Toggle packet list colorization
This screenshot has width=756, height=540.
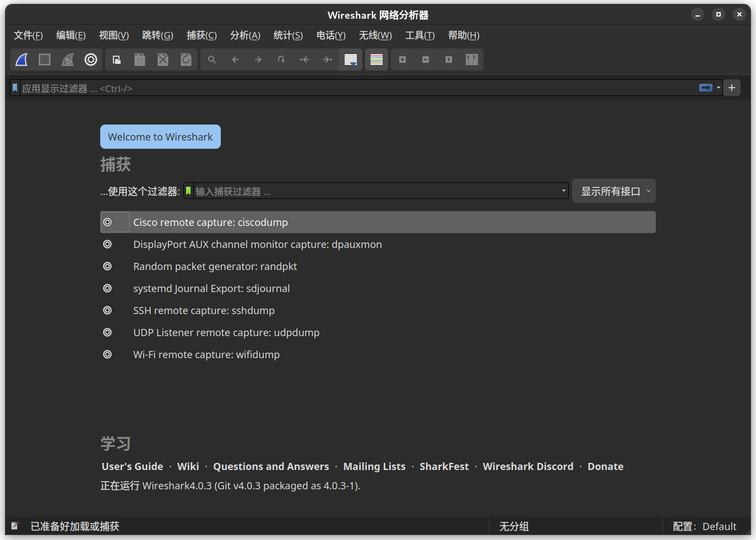pos(377,60)
